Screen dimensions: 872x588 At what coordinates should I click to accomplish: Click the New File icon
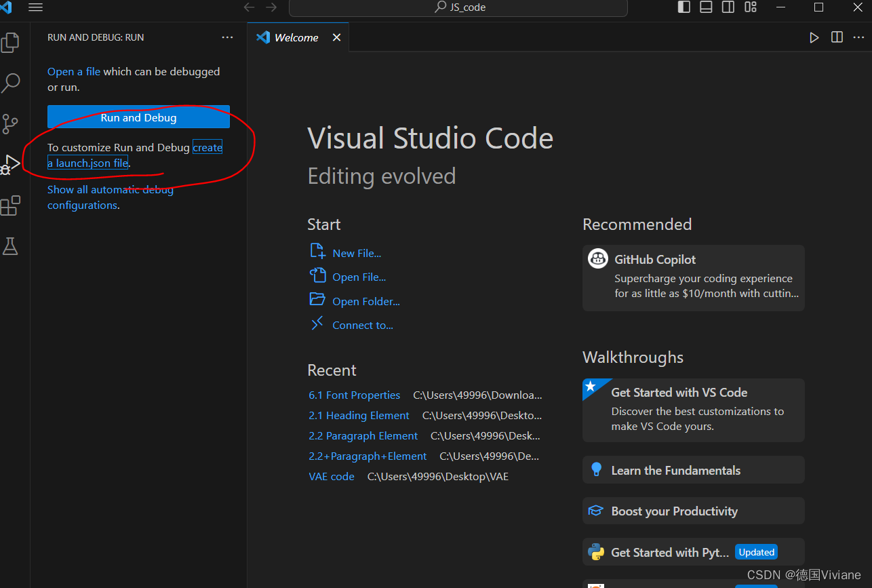coord(317,252)
